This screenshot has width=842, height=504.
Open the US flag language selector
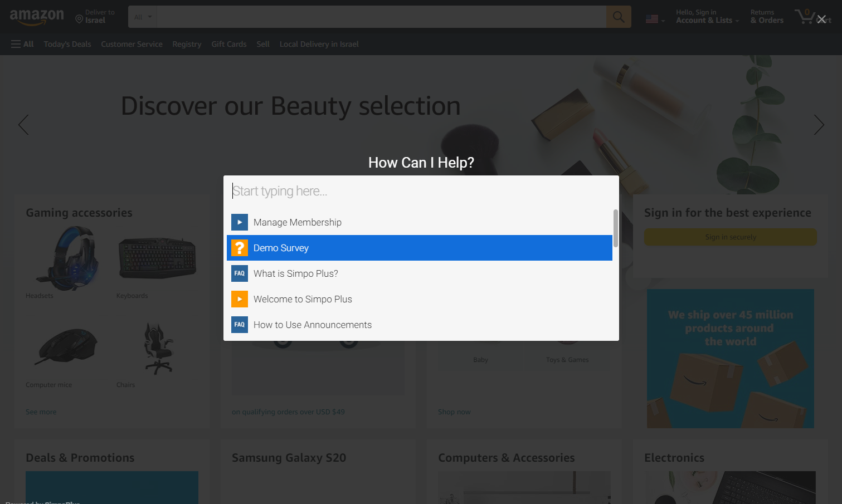click(655, 19)
